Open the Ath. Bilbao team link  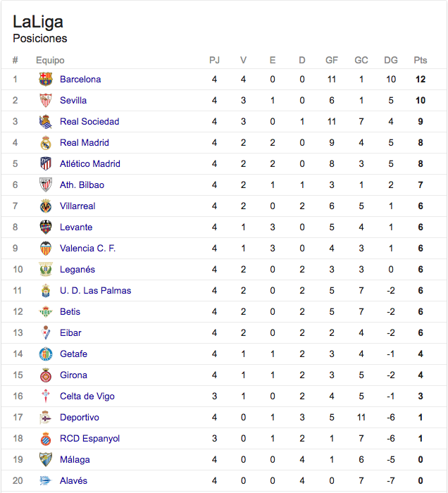pyautogui.click(x=82, y=185)
